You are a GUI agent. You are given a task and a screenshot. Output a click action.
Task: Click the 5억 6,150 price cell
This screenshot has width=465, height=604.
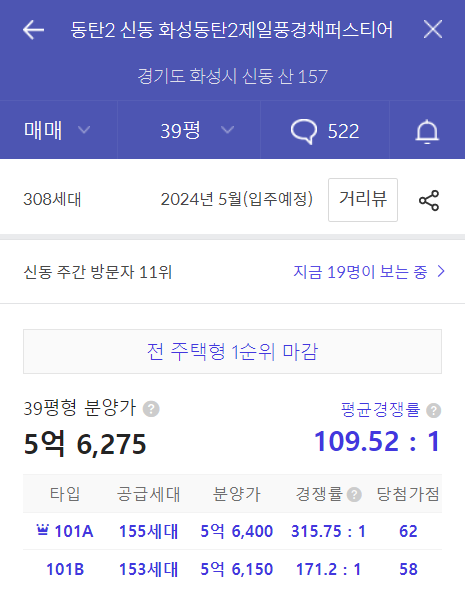coord(237,569)
